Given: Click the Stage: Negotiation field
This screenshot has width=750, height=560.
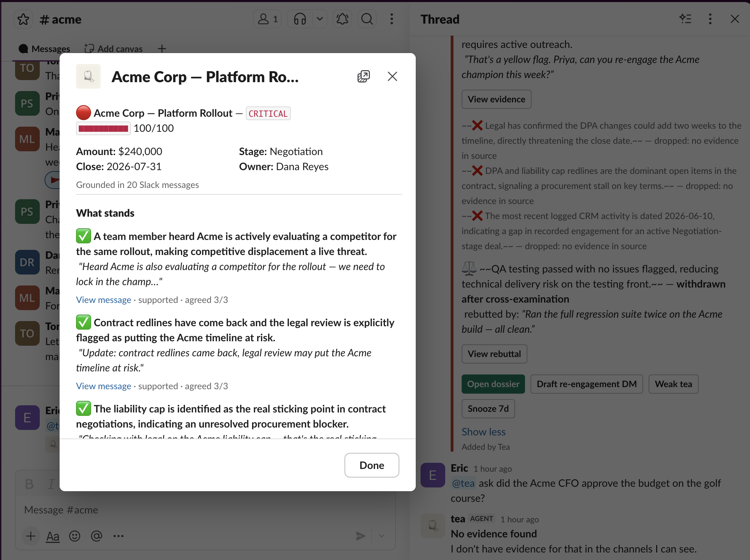Looking at the screenshot, I should coord(281,152).
